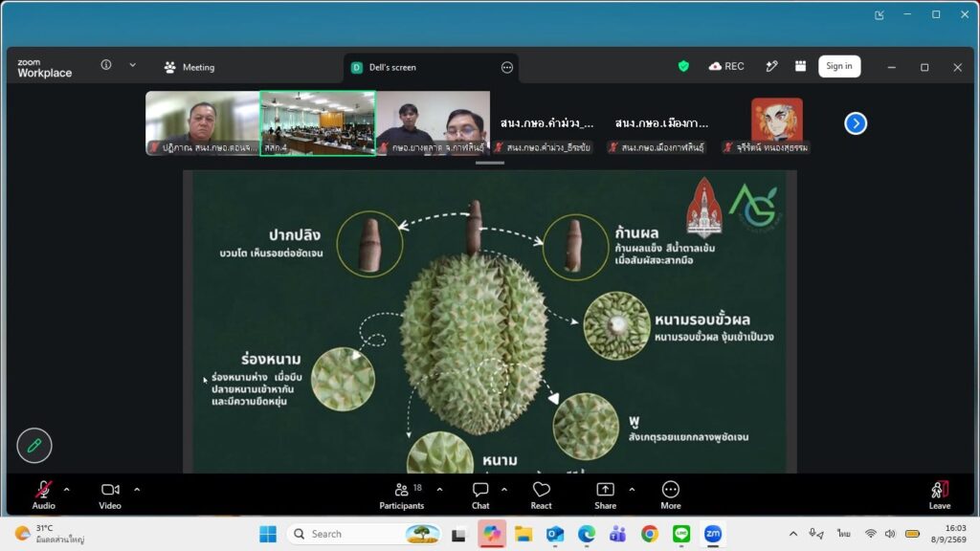The width and height of the screenshot is (980, 551).
Task: Expand Share options arrow
Action: [x=632, y=490]
